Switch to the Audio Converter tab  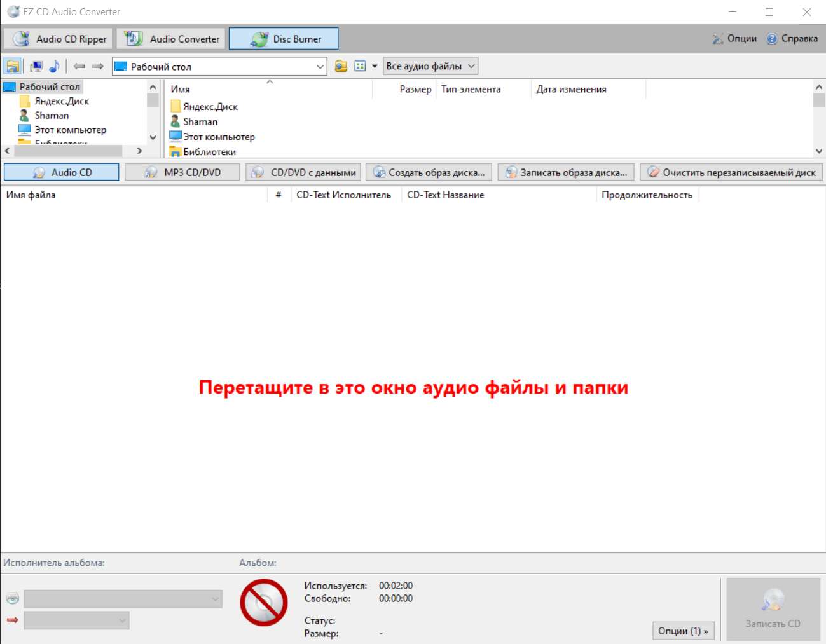pyautogui.click(x=171, y=39)
